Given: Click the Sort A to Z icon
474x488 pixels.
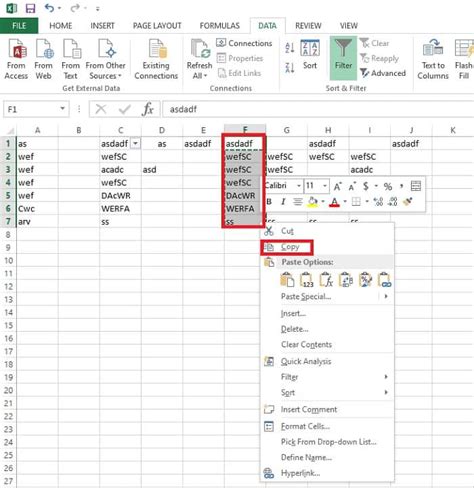Looking at the screenshot, I should 290,48.
